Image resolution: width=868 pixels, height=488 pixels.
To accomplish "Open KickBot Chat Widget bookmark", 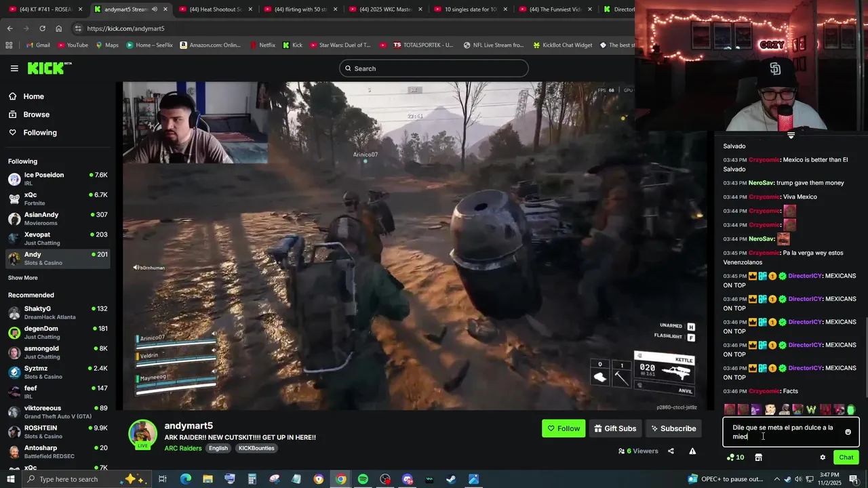I will pyautogui.click(x=562, y=45).
